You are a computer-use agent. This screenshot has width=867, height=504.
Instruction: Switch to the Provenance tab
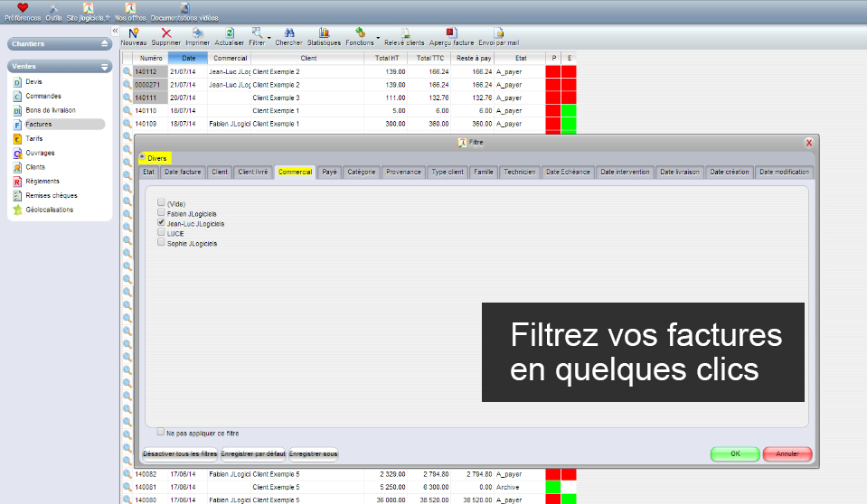[x=403, y=173]
